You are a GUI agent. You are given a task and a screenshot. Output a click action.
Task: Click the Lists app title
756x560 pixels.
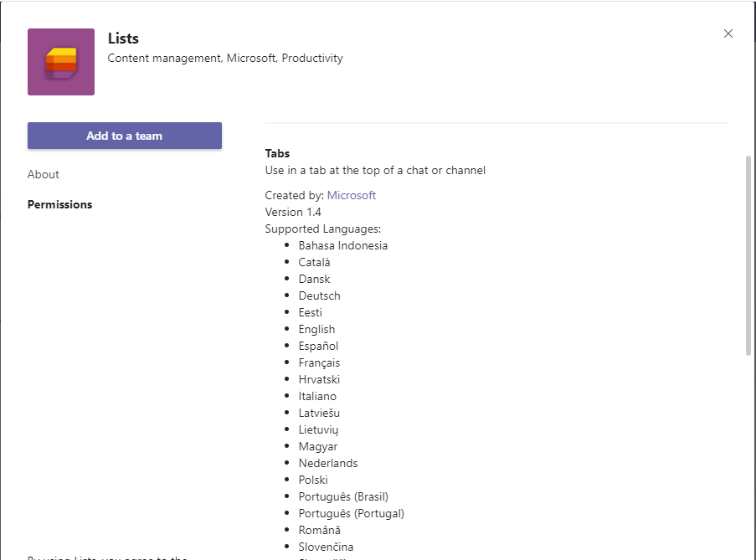(124, 38)
